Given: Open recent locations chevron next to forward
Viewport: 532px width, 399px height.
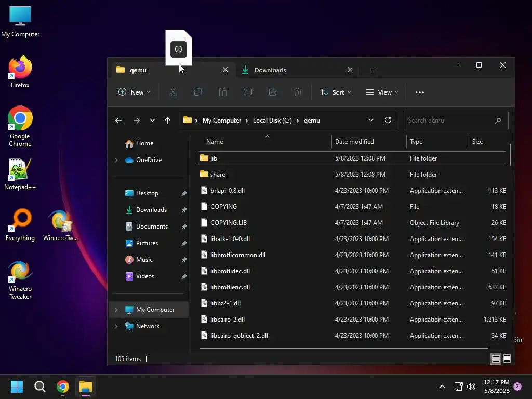Looking at the screenshot, I should tap(152, 121).
